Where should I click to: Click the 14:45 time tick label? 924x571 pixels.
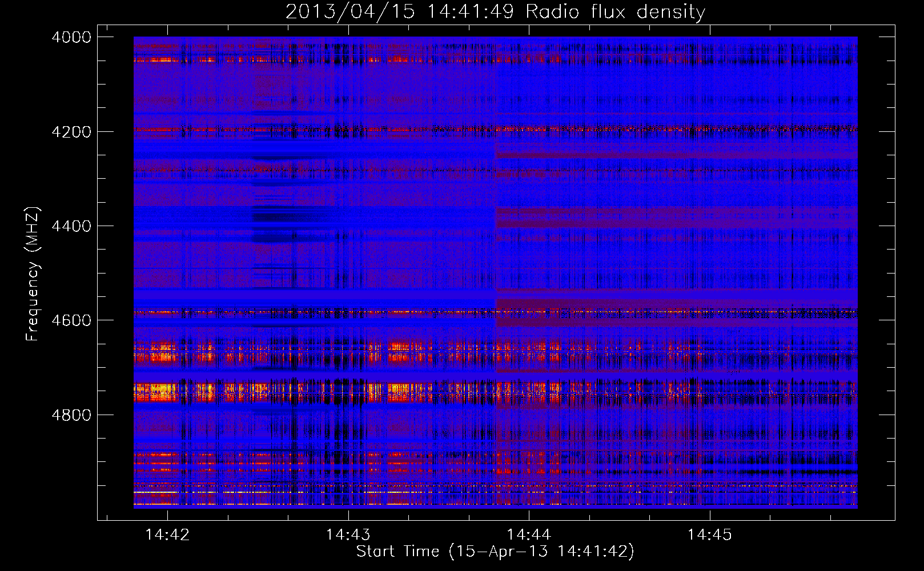709,534
